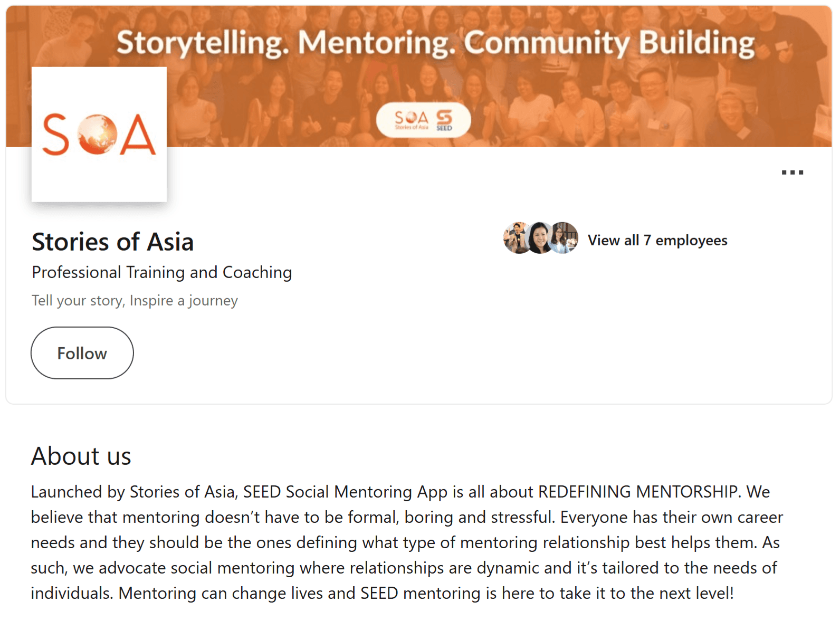Click the banner headline Storytelling. Mentoring. Community Building

[x=435, y=43]
